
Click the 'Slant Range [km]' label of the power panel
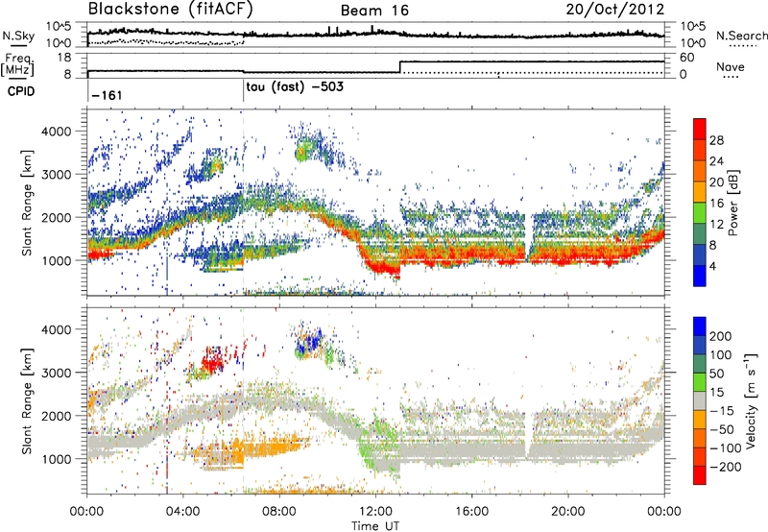coord(27,203)
